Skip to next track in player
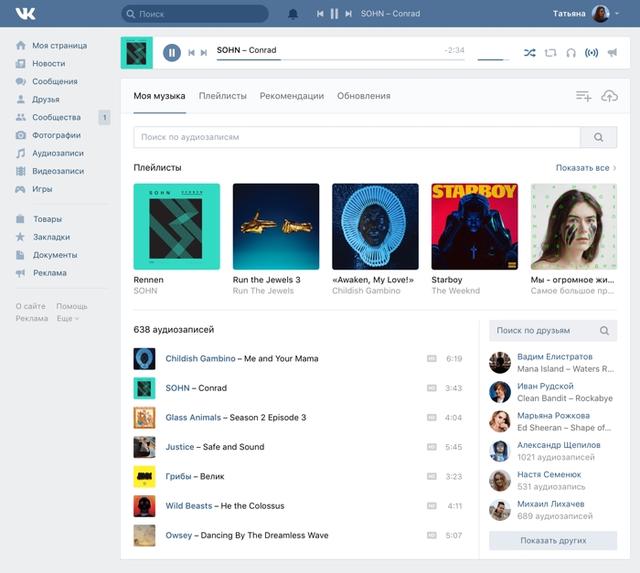 [x=204, y=53]
